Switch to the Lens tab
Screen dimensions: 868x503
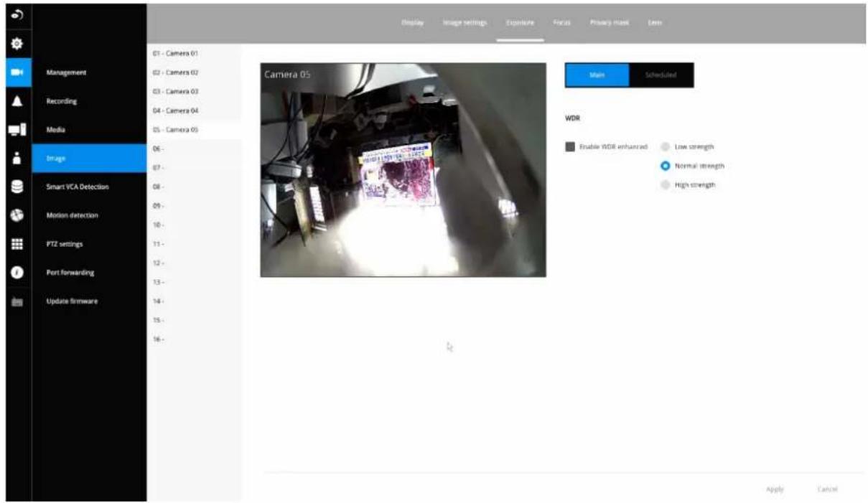coord(654,23)
